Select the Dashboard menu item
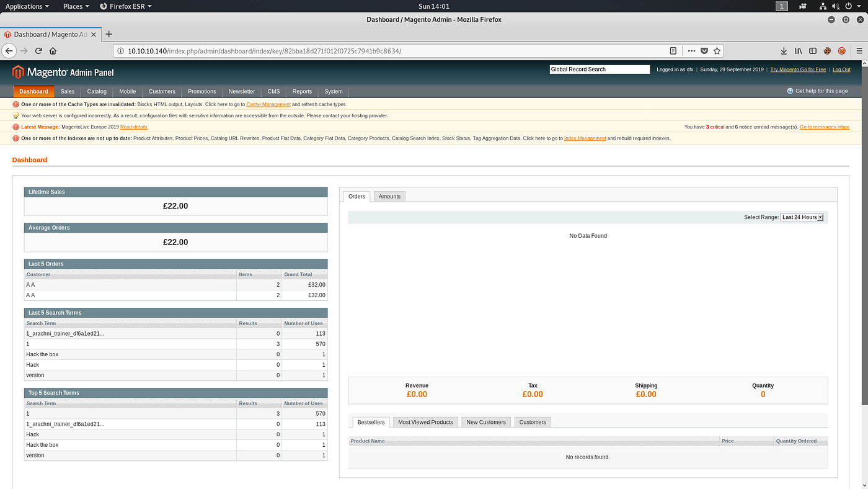Image resolution: width=868 pixels, height=489 pixels. click(x=33, y=91)
